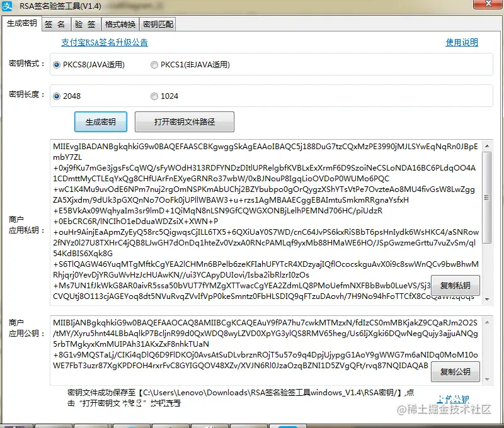Click public key scrollbar up arrow
The width and height of the screenshot is (504, 428).
tap(487, 322)
